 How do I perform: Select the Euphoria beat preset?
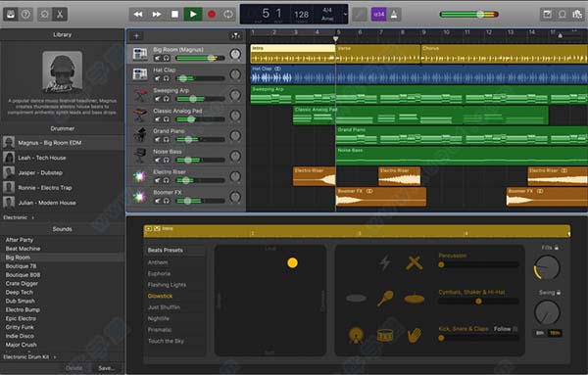(159, 273)
